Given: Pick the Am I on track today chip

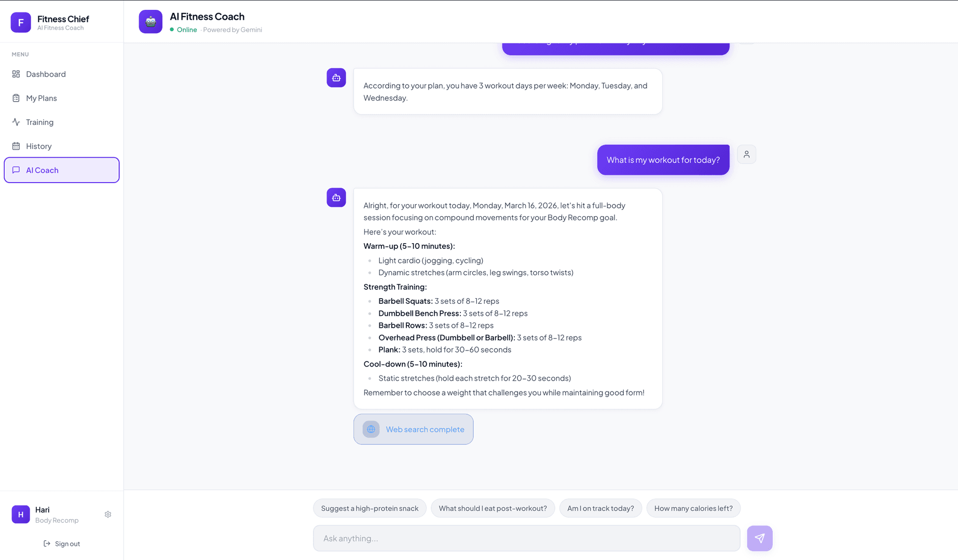Looking at the screenshot, I should [600, 508].
